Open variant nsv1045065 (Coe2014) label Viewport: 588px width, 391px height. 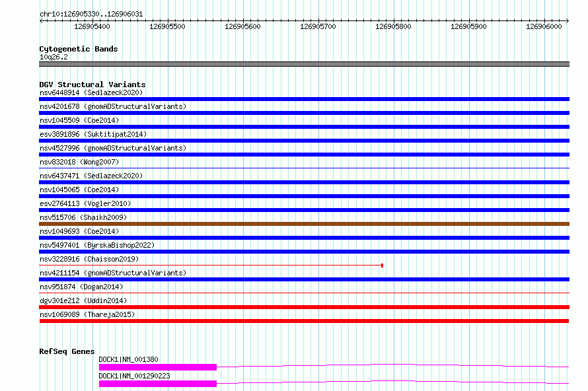79,190
